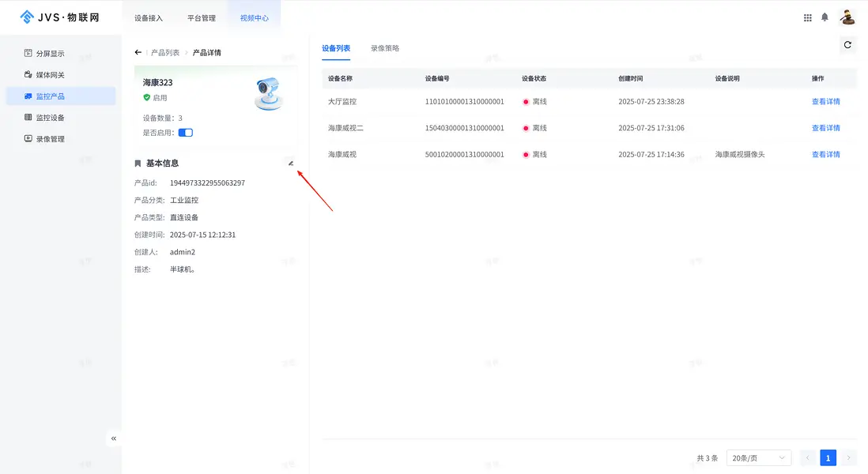Toggle the 是否启用 switch
Image resolution: width=868 pixels, height=474 pixels.
click(x=186, y=133)
